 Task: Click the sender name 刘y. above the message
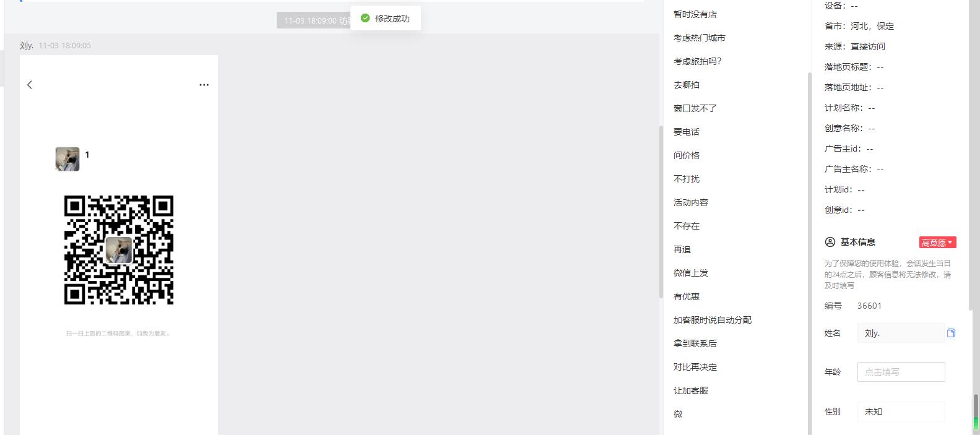coord(27,45)
